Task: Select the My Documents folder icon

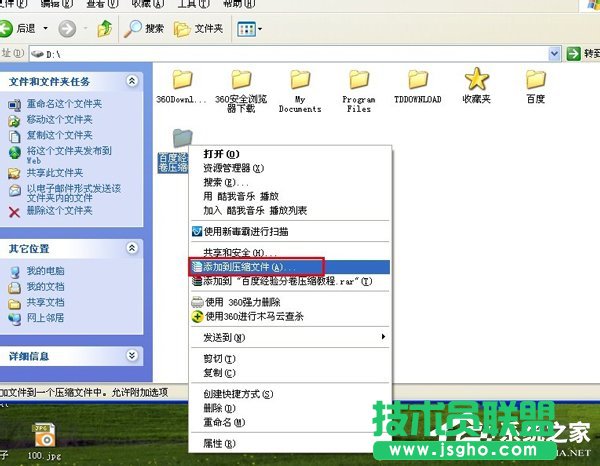Action: point(300,80)
